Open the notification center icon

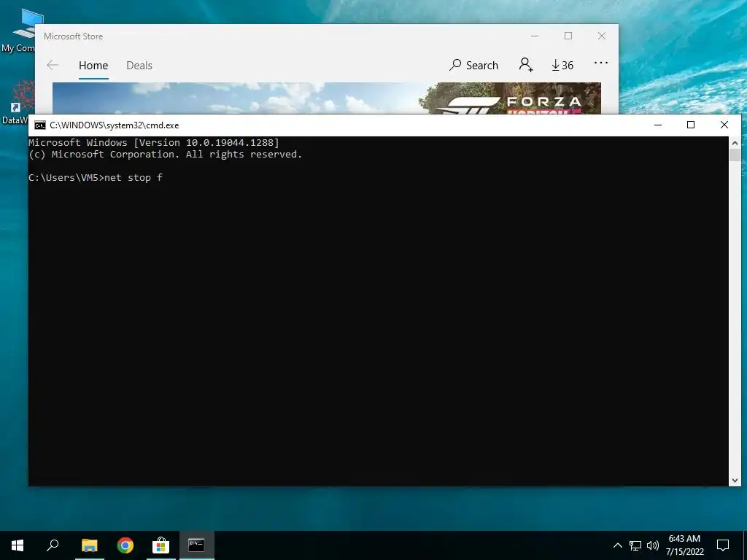[723, 545]
